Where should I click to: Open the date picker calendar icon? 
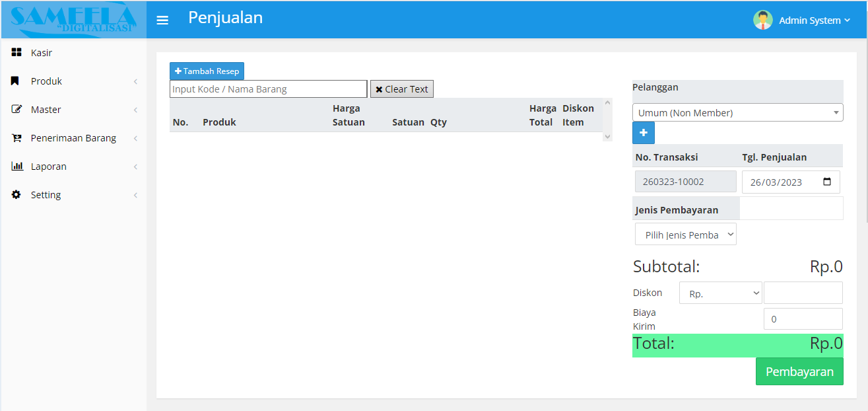click(827, 182)
